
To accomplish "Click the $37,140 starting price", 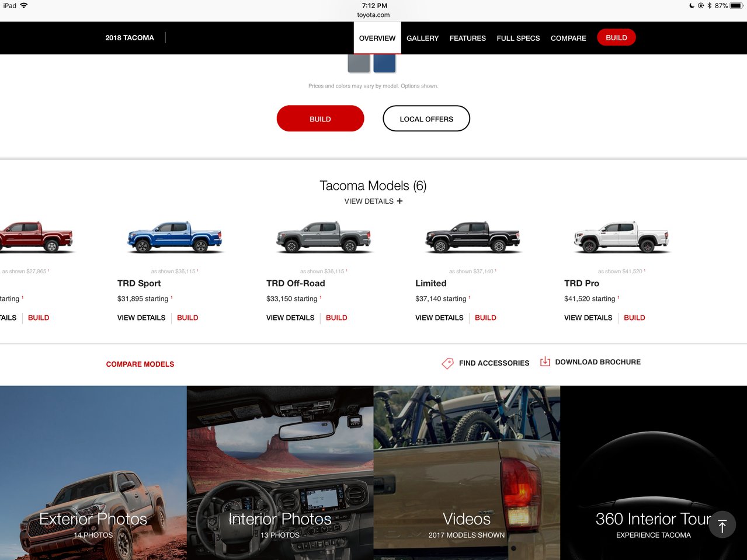I will tap(441, 299).
